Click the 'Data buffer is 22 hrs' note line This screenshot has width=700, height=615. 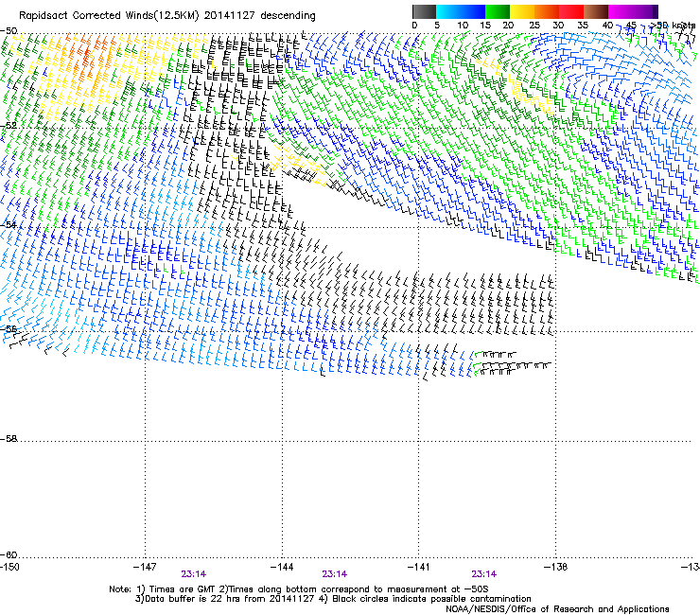click(x=333, y=599)
